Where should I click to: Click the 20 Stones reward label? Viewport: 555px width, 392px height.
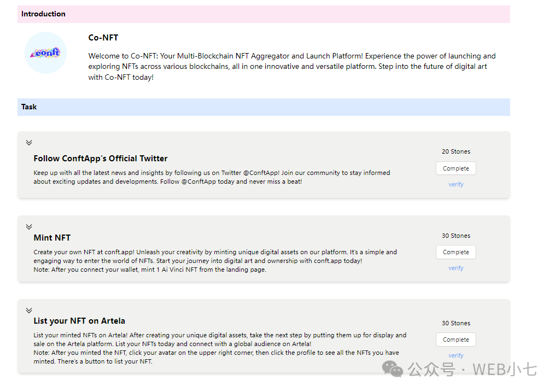click(x=455, y=151)
